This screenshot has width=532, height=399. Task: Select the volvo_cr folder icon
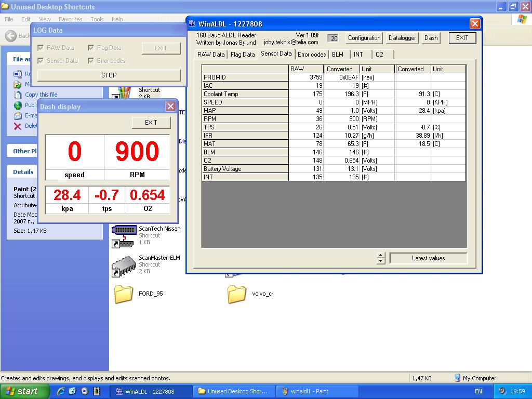(237, 294)
